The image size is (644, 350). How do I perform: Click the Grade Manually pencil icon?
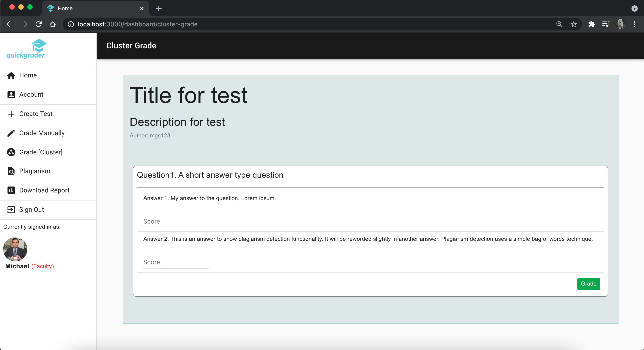(11, 133)
